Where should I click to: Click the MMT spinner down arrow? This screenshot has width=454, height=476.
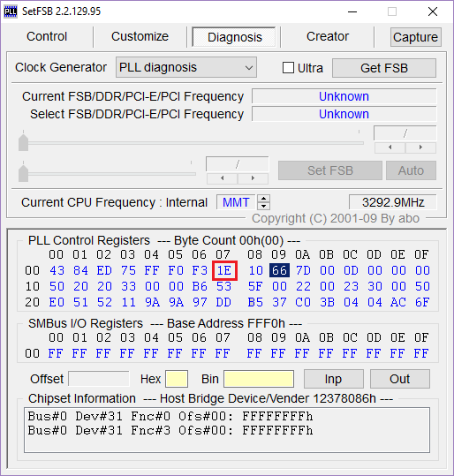[263, 206]
